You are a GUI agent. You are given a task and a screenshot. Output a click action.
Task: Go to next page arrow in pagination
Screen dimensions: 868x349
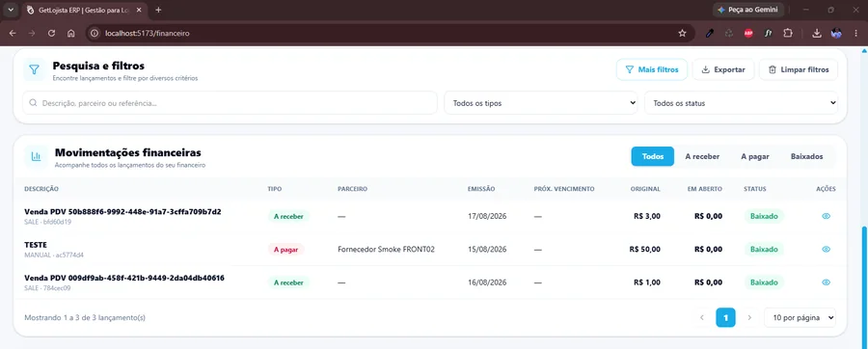coord(749,317)
